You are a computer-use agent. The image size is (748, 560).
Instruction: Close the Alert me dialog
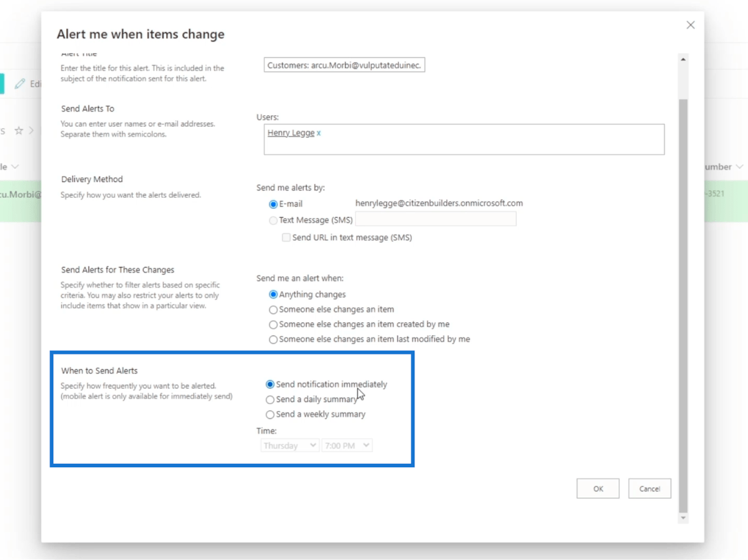pos(690,25)
